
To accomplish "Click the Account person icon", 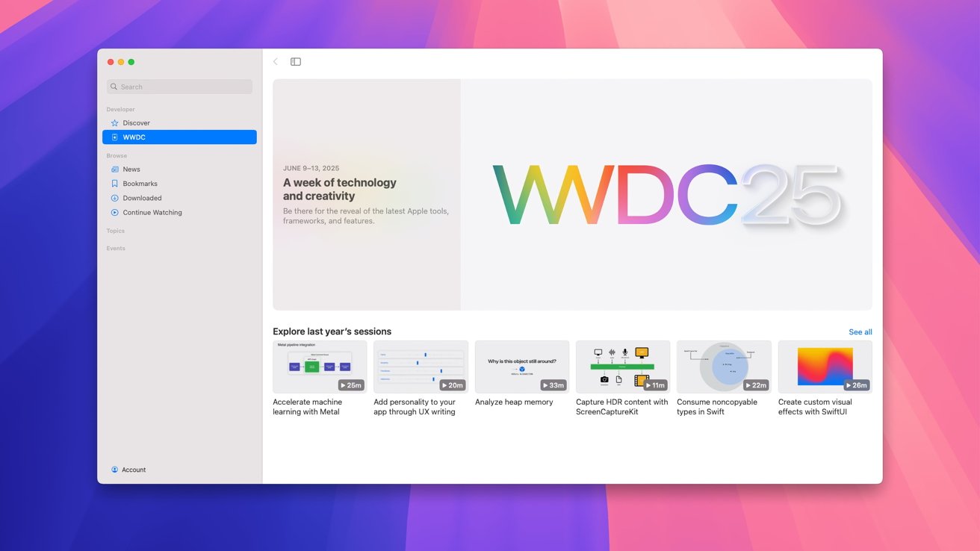I will 114,470.
